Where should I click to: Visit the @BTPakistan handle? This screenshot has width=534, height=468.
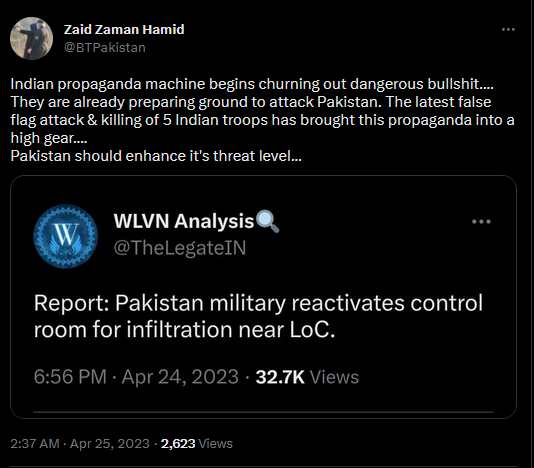(x=105, y=47)
